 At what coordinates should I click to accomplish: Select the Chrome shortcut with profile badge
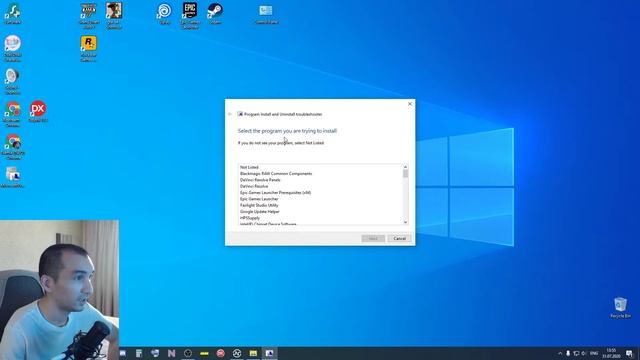pyautogui.click(x=13, y=147)
